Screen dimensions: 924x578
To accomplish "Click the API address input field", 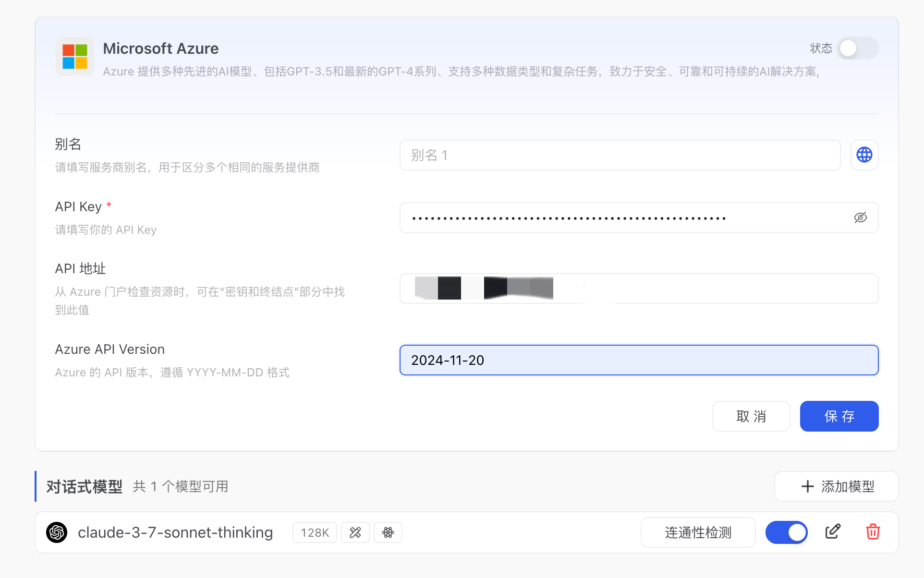I will coord(639,289).
